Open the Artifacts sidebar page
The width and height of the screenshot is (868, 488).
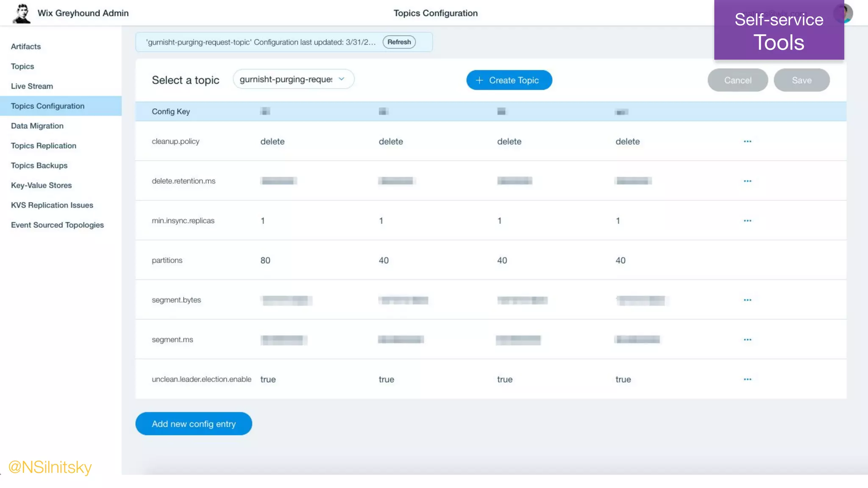[x=26, y=47]
